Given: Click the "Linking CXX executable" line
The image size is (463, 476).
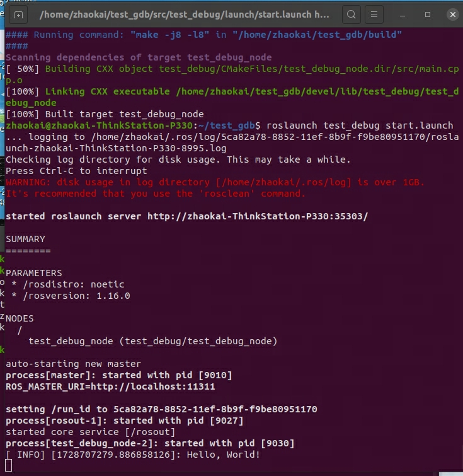Looking at the screenshot, I should (x=232, y=97).
